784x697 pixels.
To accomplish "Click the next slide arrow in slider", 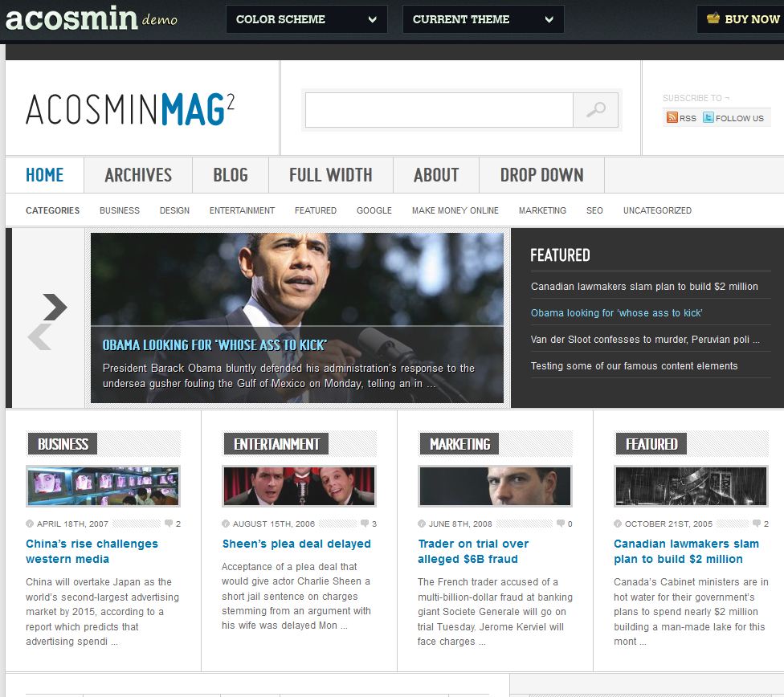I will 55,307.
